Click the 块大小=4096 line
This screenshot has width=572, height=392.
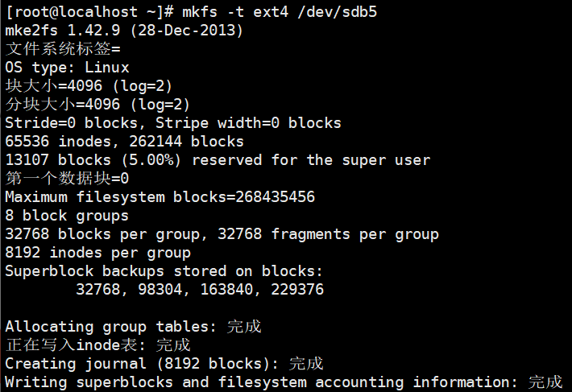point(89,86)
